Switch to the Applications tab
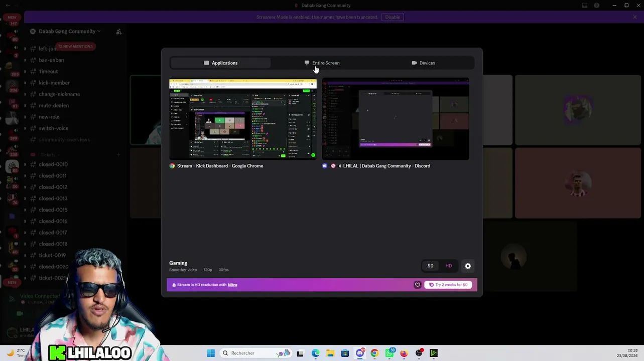The image size is (644, 361). pyautogui.click(x=220, y=63)
